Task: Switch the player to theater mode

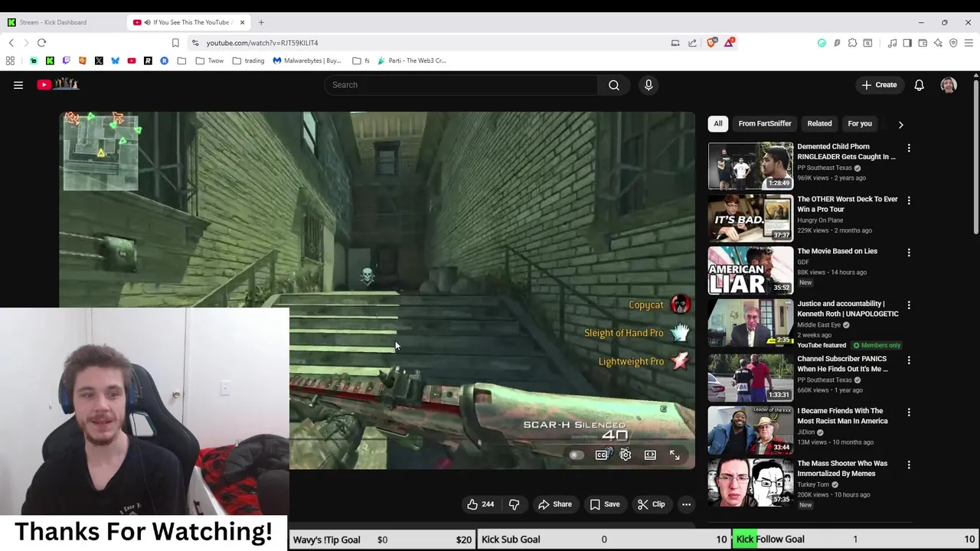Action: pyautogui.click(x=650, y=455)
